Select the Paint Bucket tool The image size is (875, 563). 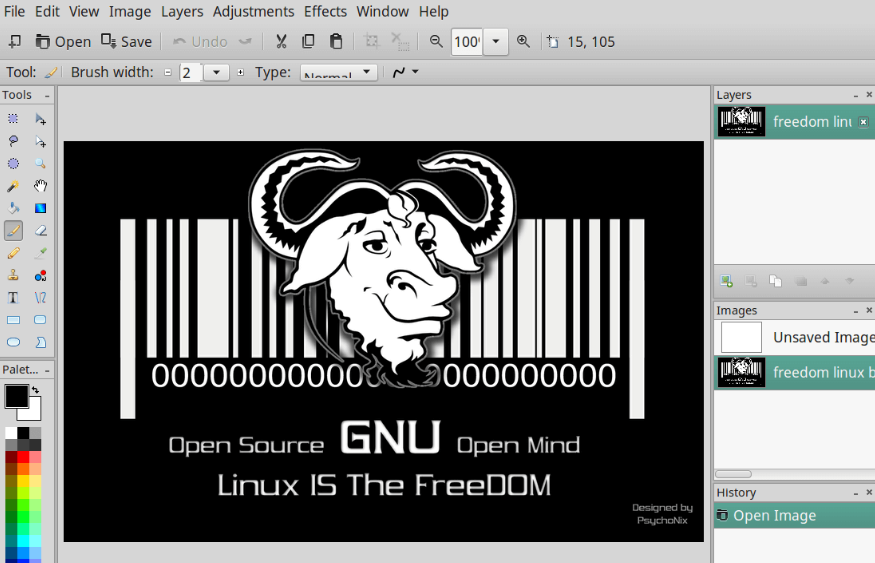point(13,208)
